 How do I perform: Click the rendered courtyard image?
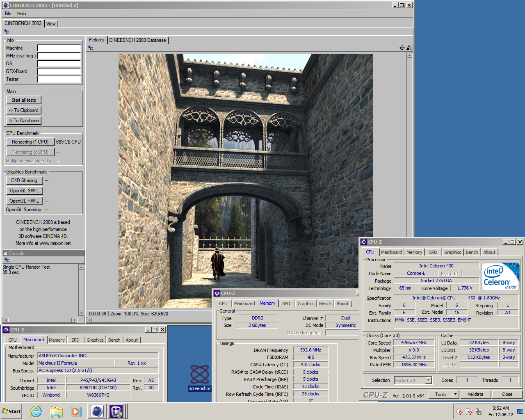coord(246,181)
